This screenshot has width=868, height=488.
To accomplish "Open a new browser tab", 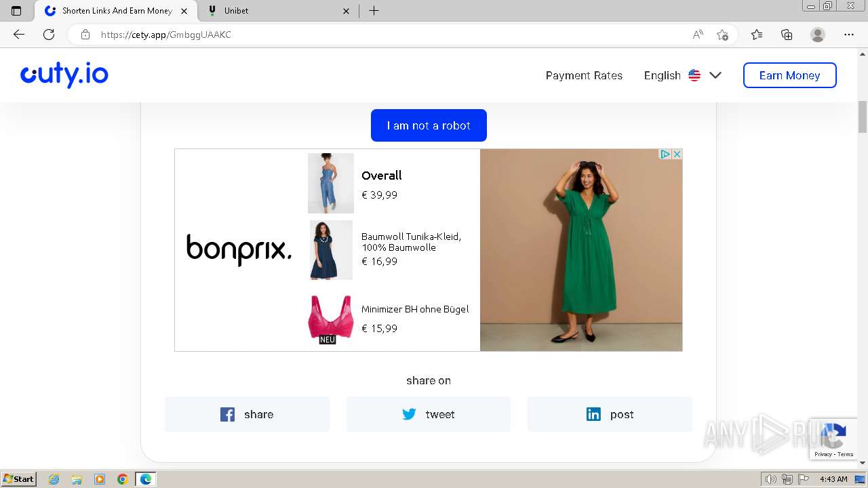I will click(x=374, y=11).
